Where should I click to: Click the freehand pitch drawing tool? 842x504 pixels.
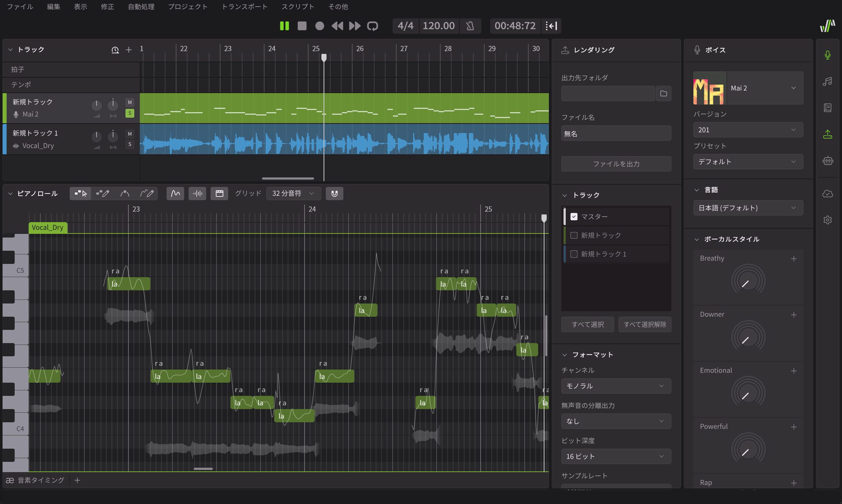click(147, 194)
